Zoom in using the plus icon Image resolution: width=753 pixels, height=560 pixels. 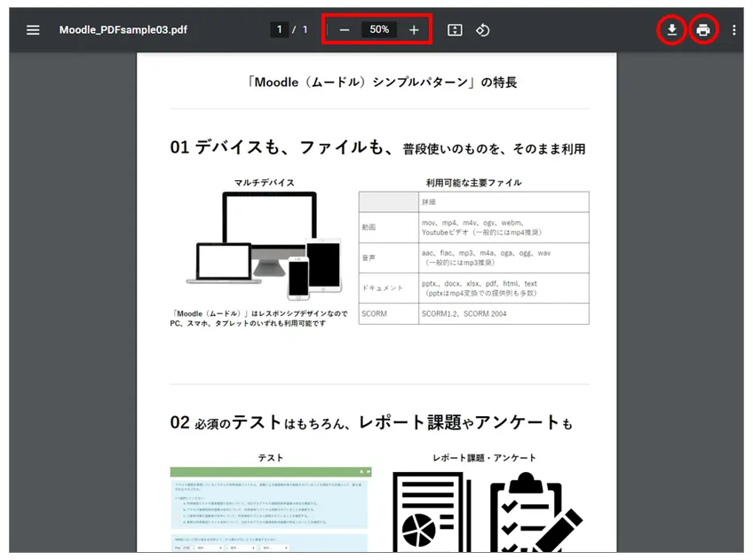point(413,29)
